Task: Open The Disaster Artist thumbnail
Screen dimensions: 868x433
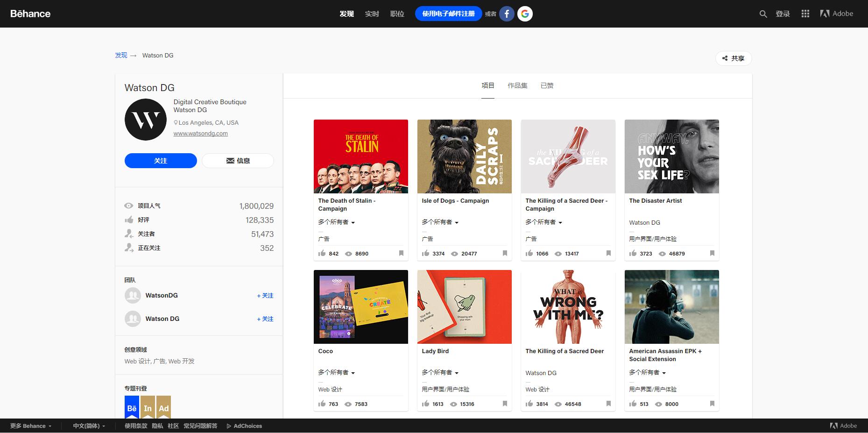Action: (x=672, y=156)
